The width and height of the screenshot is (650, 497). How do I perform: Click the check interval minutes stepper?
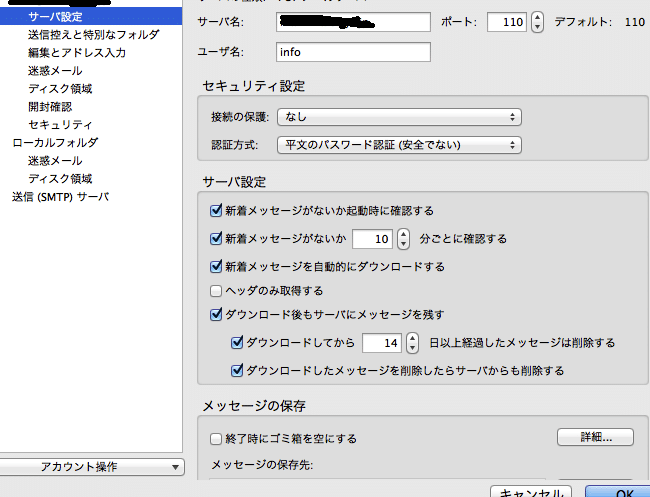pos(403,239)
